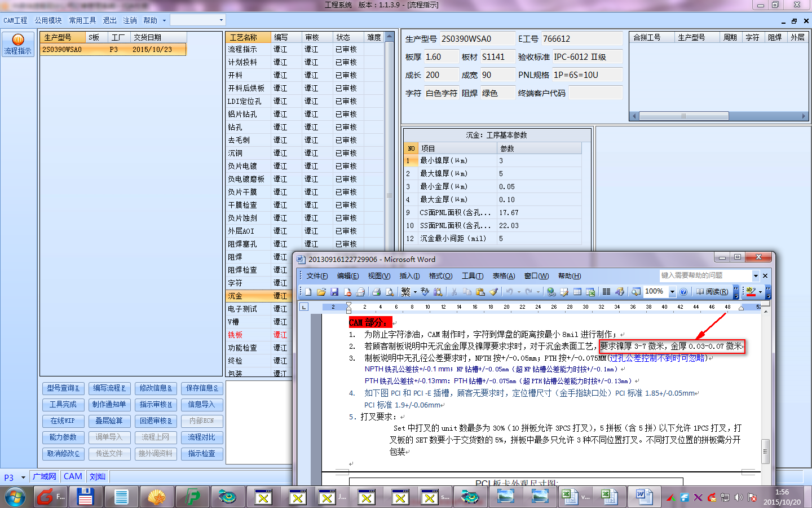This screenshot has width=812, height=508.
Task: Select the Format Painter brush in Word
Action: [493, 292]
